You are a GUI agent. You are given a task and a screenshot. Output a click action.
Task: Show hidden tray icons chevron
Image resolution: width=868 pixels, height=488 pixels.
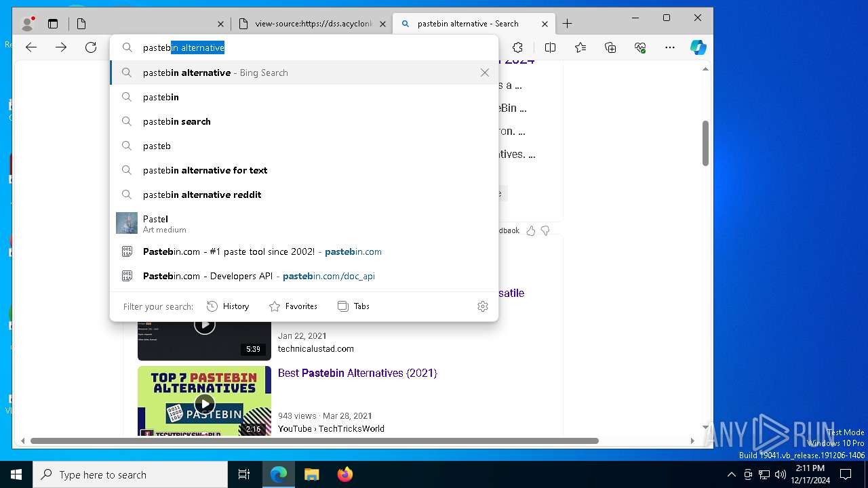pyautogui.click(x=731, y=474)
